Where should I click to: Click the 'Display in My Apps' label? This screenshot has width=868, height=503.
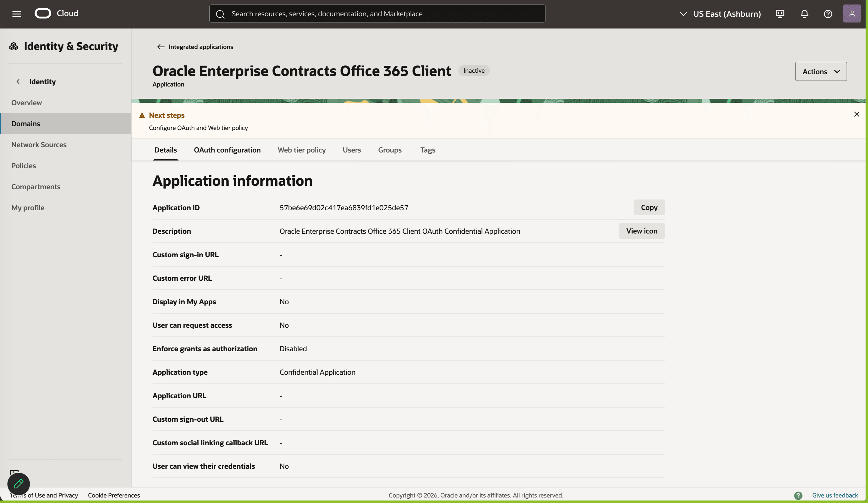pos(184,301)
